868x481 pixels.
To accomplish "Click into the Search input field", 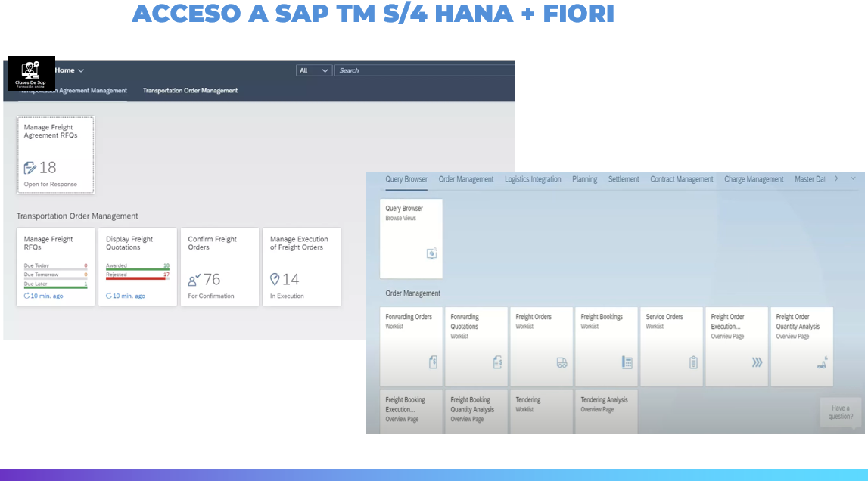I will coord(425,70).
